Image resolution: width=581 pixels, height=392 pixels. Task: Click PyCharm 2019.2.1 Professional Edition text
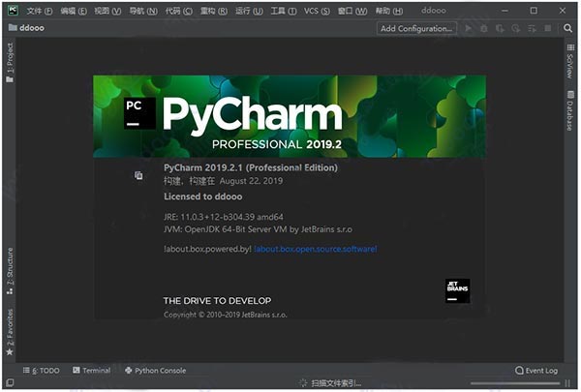coord(251,167)
